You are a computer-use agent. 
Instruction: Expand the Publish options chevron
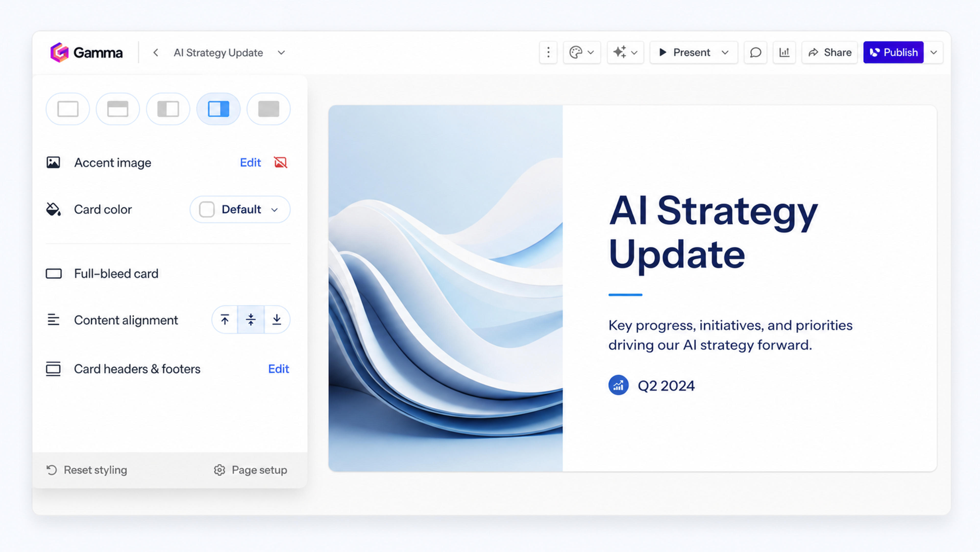tap(934, 52)
